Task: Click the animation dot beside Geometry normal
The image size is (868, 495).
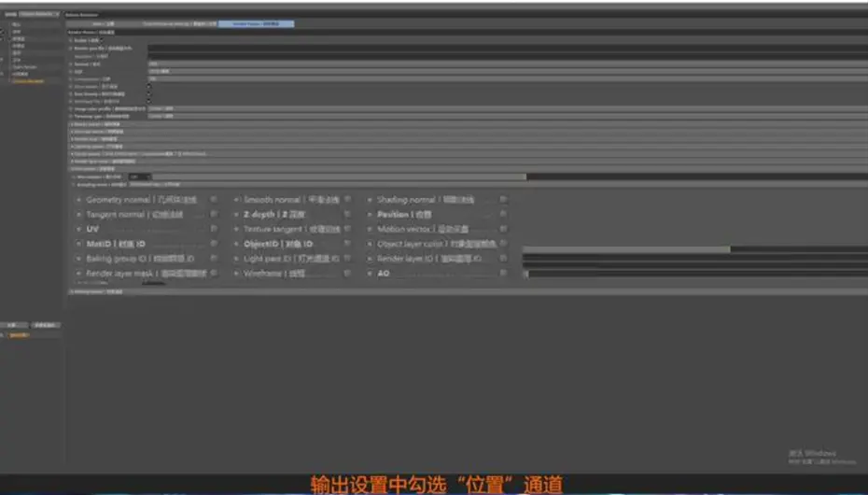Action: [x=79, y=199]
